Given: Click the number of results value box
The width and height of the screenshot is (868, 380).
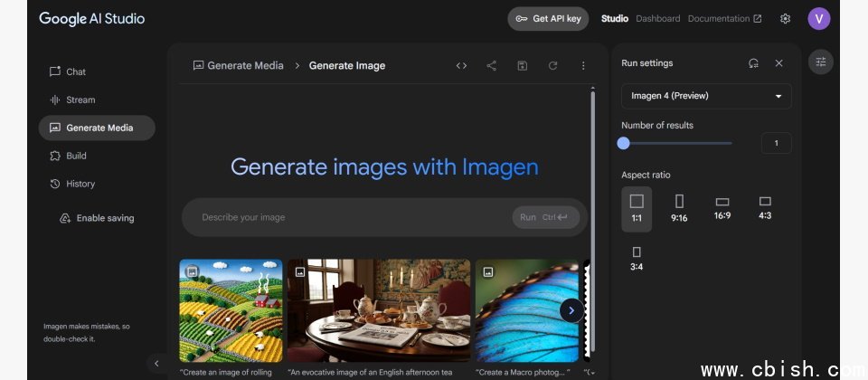Looking at the screenshot, I should coord(776,144).
